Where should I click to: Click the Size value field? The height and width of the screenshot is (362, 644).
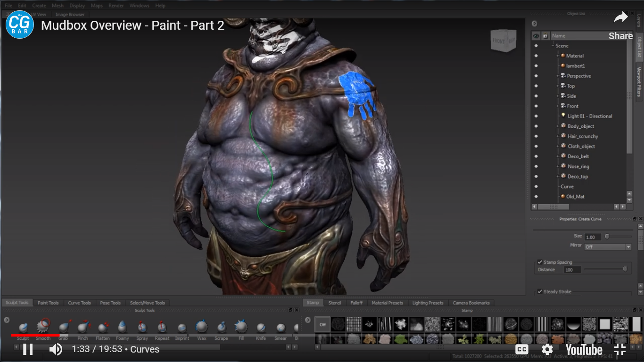(593, 237)
